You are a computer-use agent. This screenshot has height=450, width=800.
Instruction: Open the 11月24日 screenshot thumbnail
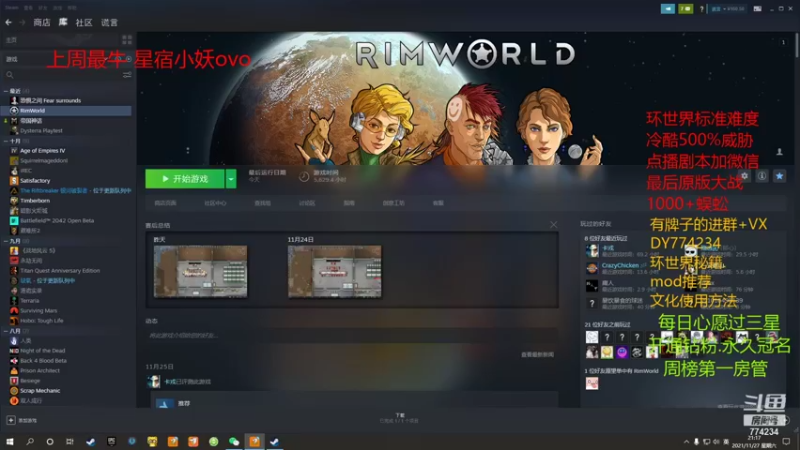pyautogui.click(x=335, y=271)
